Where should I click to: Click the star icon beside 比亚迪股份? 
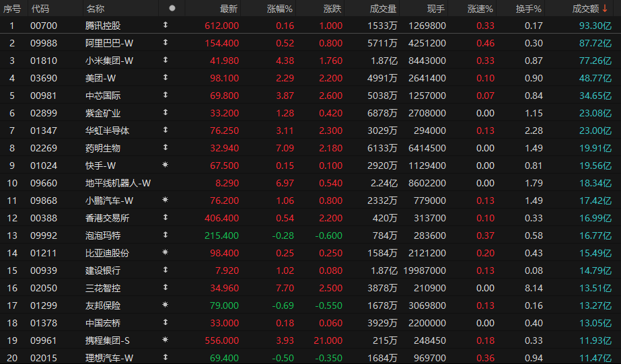166,252
